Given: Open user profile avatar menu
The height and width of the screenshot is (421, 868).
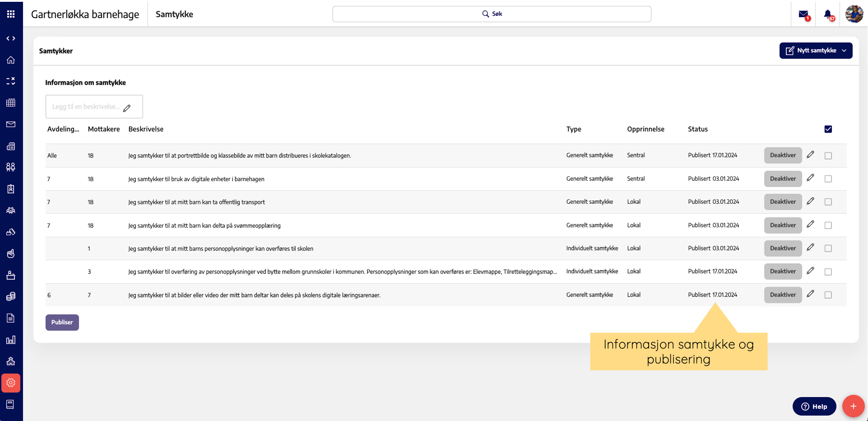Looking at the screenshot, I should pyautogui.click(x=854, y=14).
